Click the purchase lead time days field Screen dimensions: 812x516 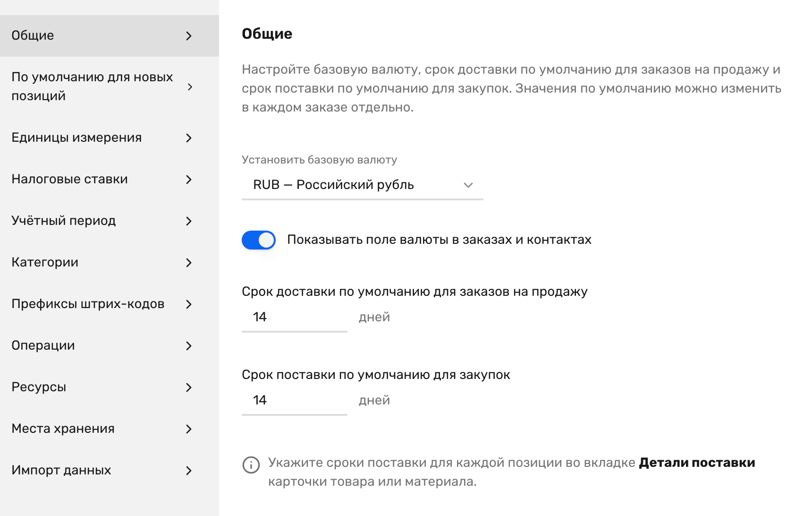pyautogui.click(x=294, y=400)
